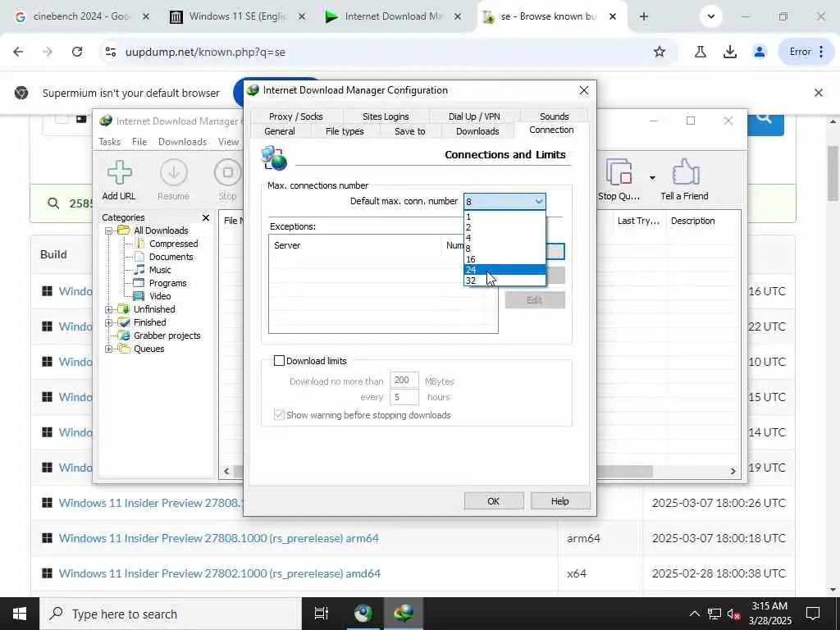Click the Tell a Friend icon
Viewport: 840px width, 630px height.
click(684, 180)
